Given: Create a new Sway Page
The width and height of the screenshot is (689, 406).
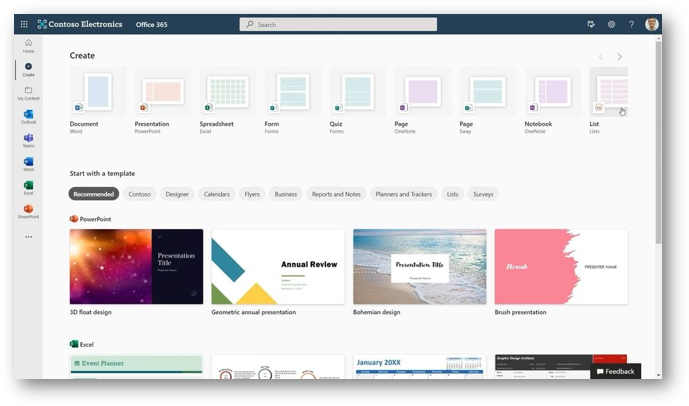Looking at the screenshot, I should click(x=488, y=101).
